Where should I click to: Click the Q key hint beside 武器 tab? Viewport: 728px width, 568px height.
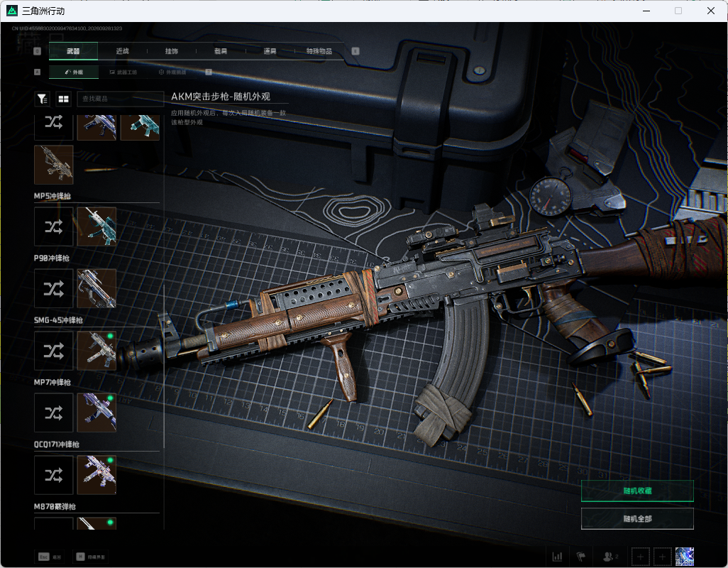click(38, 51)
